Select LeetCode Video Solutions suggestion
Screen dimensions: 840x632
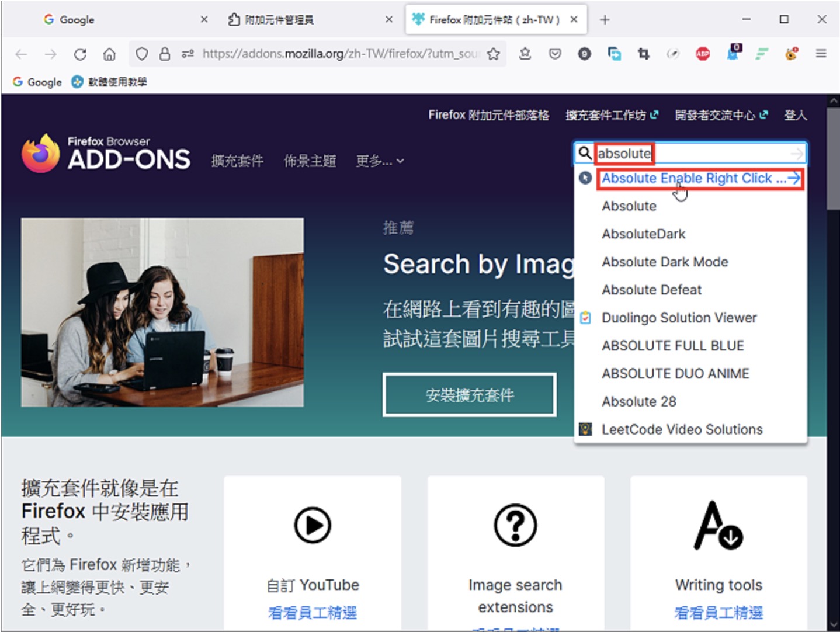coord(690,430)
